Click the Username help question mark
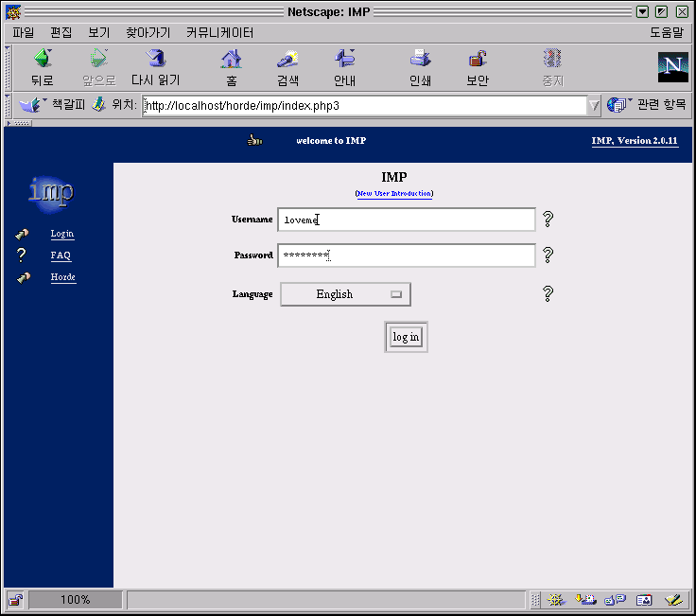The height and width of the screenshot is (616, 696). pos(548,219)
